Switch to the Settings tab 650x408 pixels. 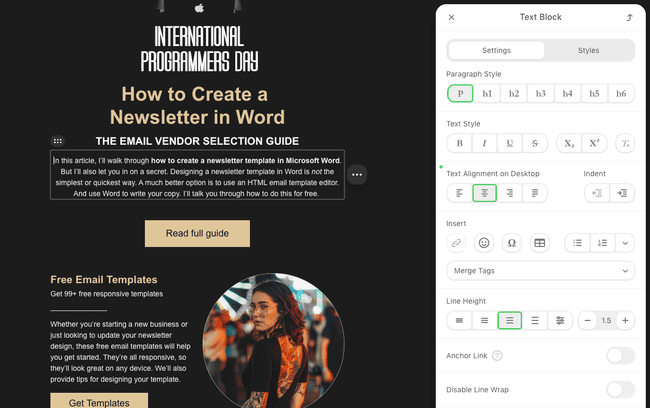coord(496,50)
